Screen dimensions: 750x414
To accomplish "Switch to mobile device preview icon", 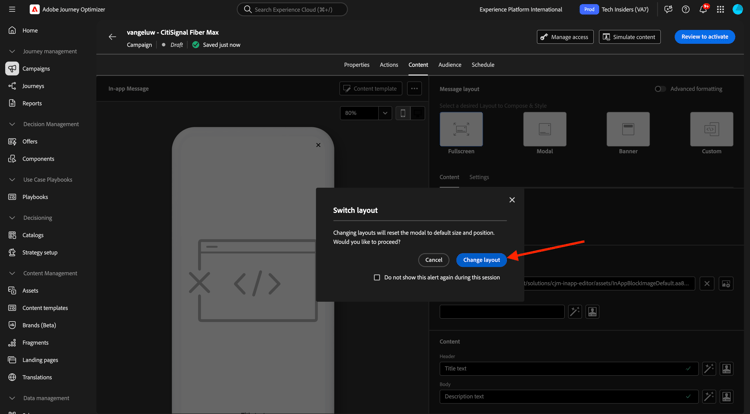I will (403, 113).
